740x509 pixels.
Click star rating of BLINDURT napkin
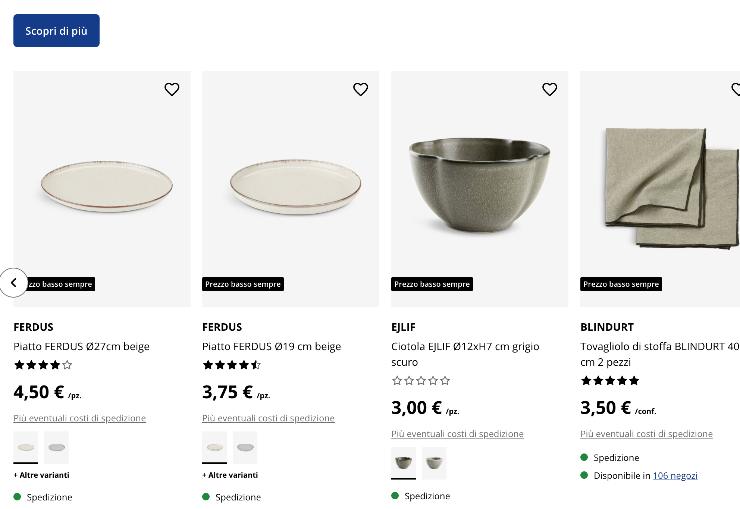(609, 380)
